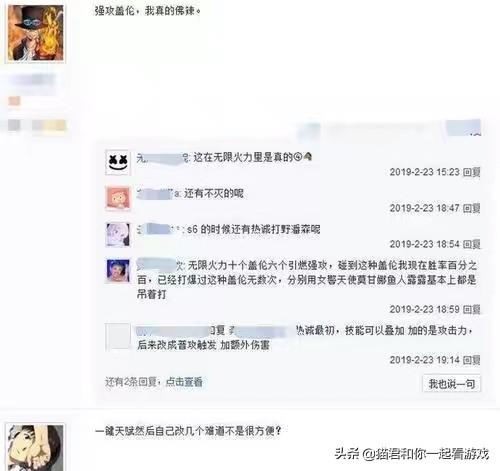Click blurred replied-to username in 热诚最初 comment
The image size is (500, 471).
(x=258, y=331)
